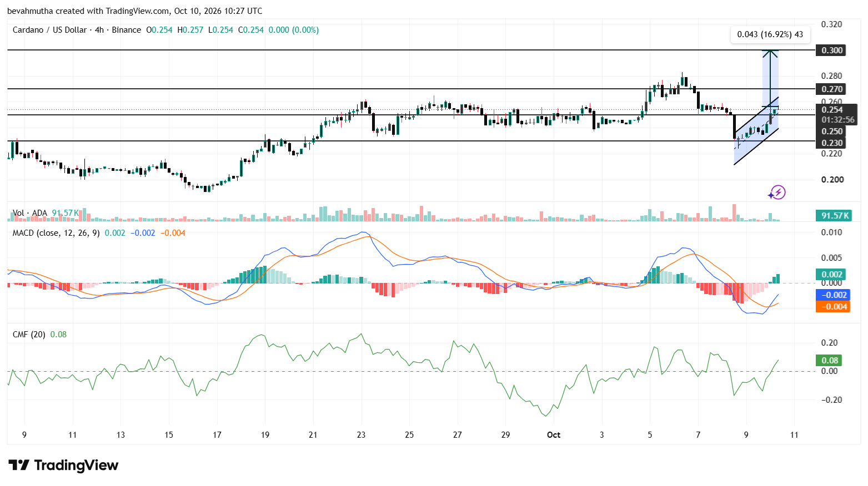Click the CMF (20) indicator label

[x=29, y=335]
